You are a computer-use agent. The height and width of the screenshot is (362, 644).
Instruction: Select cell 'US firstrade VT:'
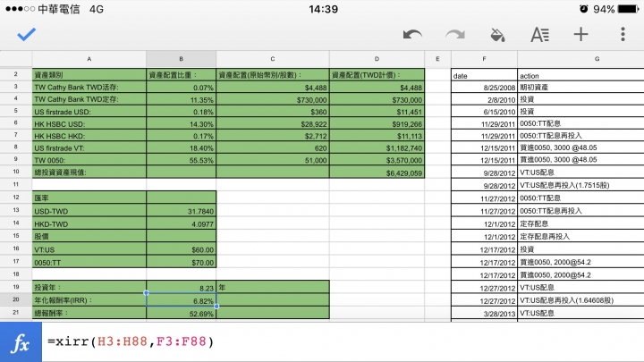click(89, 147)
